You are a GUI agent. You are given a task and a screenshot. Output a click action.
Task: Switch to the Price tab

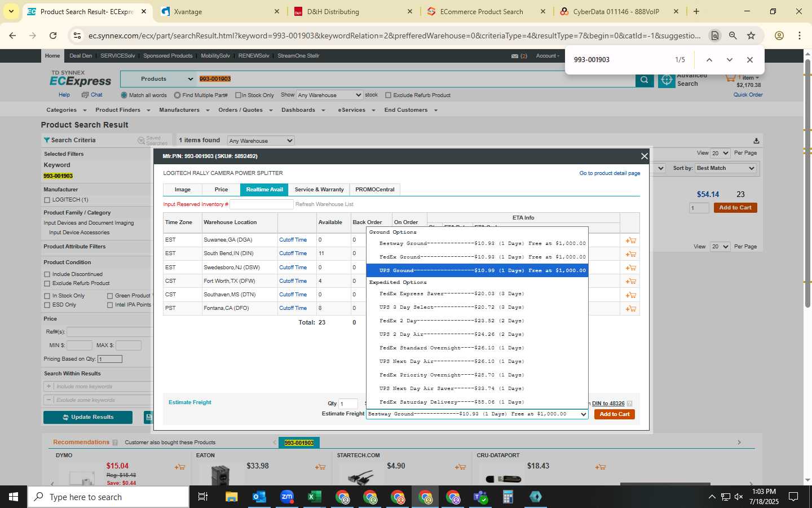221,190
